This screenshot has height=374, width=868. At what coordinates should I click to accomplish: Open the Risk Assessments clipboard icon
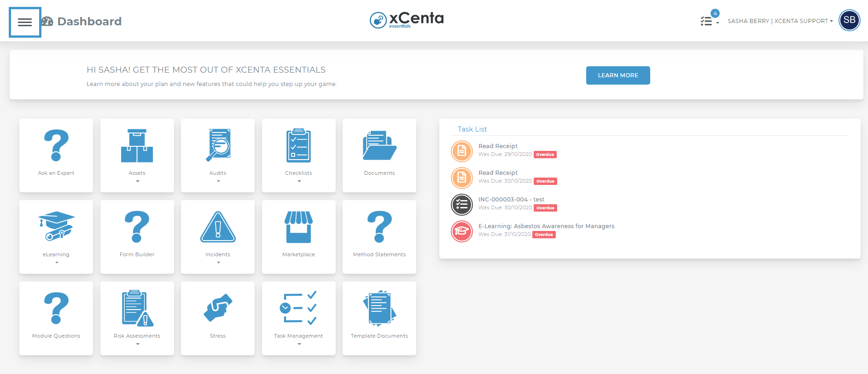[137, 308]
